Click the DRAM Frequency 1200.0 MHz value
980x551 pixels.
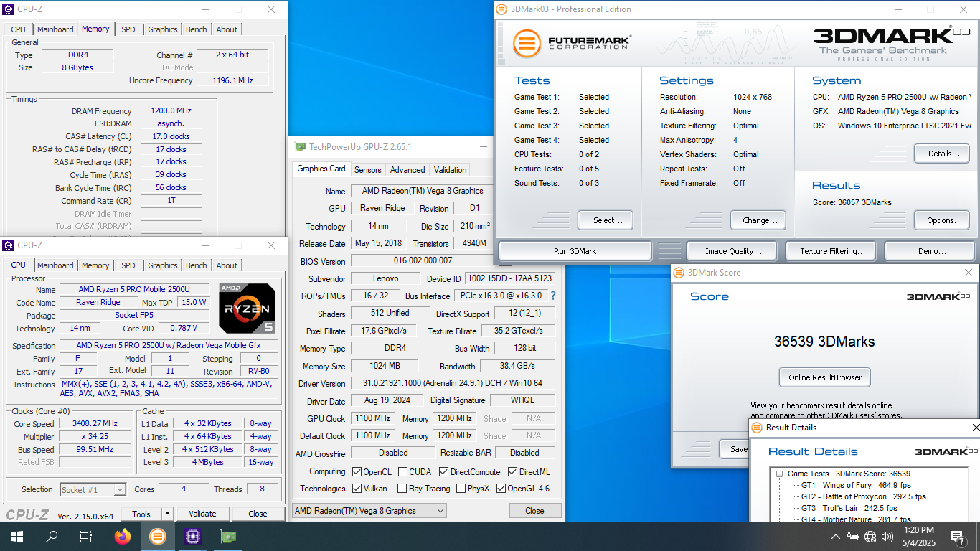[171, 111]
